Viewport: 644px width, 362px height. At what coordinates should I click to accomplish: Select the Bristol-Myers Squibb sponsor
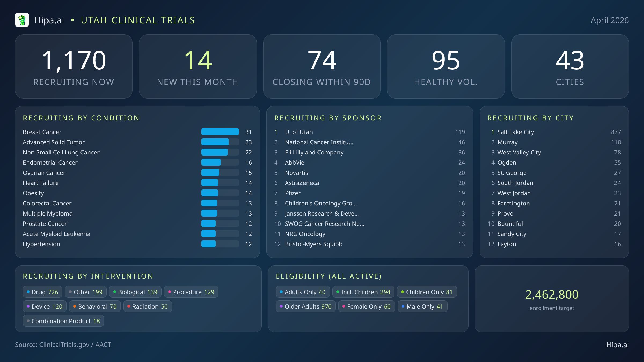(x=369, y=244)
